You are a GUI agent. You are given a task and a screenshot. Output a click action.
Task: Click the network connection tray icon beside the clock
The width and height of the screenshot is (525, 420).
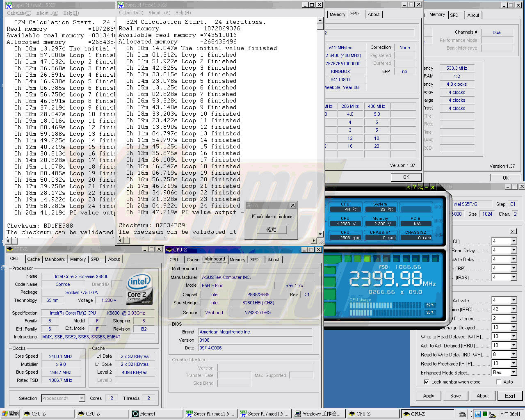pos(493,414)
